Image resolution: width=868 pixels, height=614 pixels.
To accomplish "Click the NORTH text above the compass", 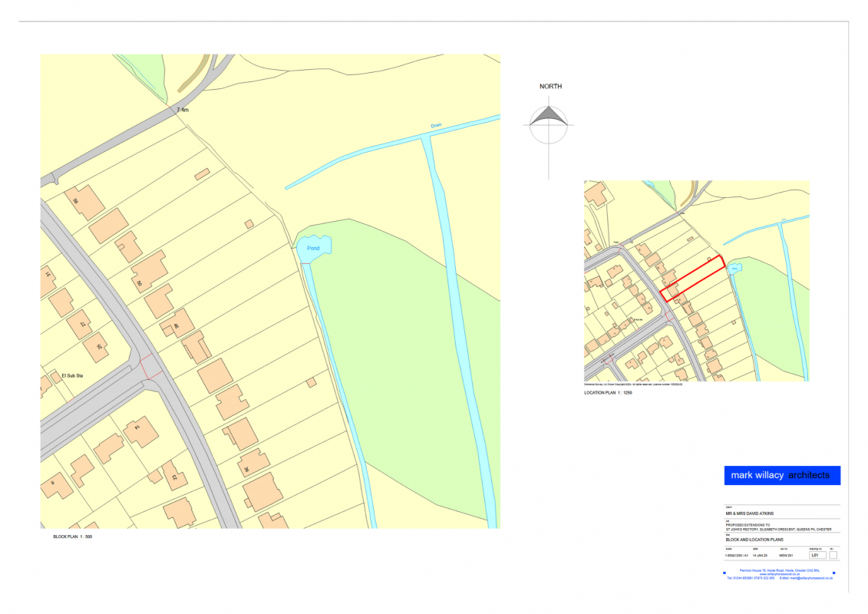I will point(550,86).
